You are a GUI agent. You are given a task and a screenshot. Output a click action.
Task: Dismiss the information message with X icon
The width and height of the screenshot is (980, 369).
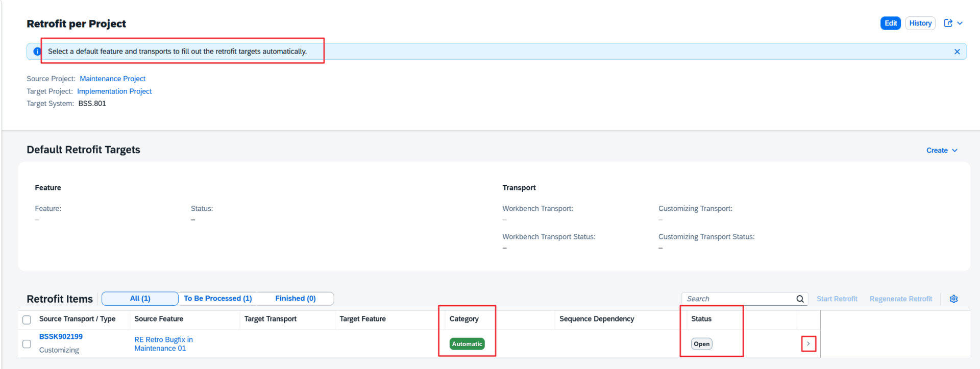click(x=957, y=52)
